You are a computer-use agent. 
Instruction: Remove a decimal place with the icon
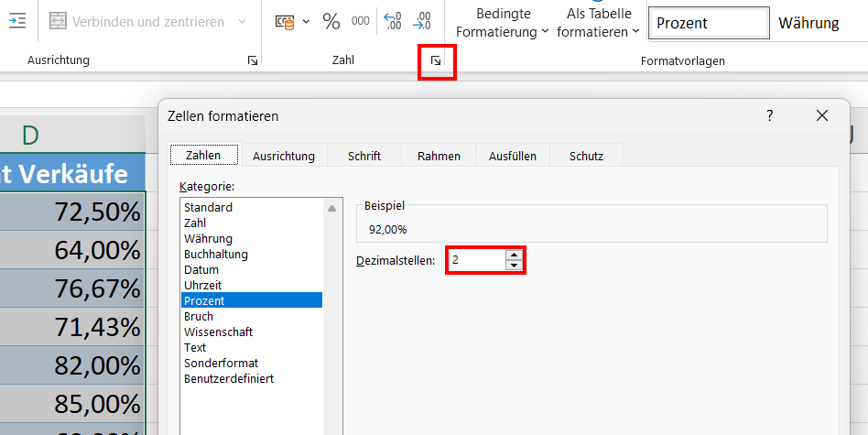pyautogui.click(x=422, y=21)
